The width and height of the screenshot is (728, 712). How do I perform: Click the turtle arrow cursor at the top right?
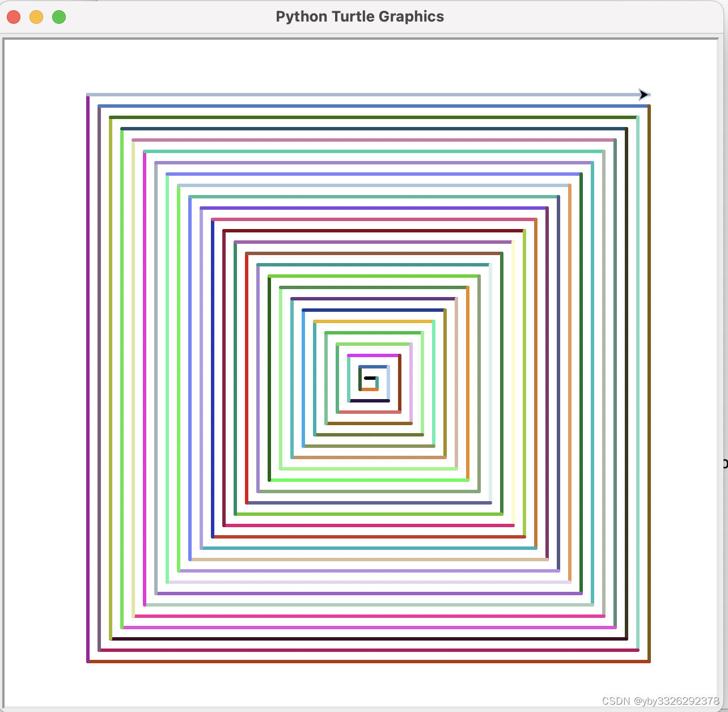(644, 94)
